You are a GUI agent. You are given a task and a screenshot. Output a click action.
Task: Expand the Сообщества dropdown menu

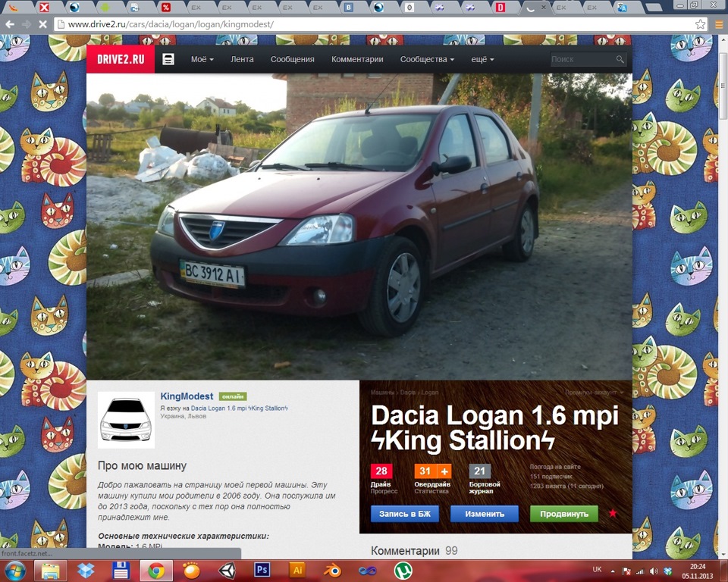(x=427, y=59)
